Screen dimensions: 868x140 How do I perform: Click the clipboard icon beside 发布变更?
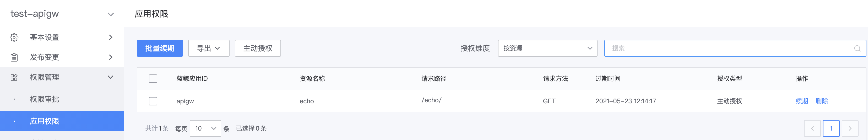[14, 57]
